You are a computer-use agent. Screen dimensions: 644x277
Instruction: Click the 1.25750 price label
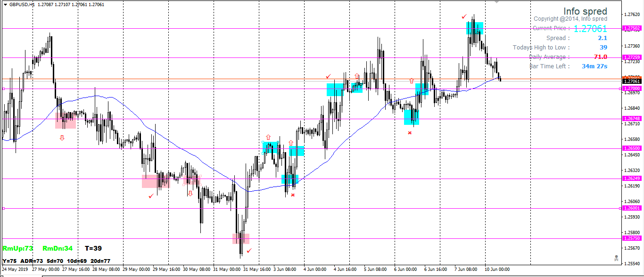click(632, 238)
